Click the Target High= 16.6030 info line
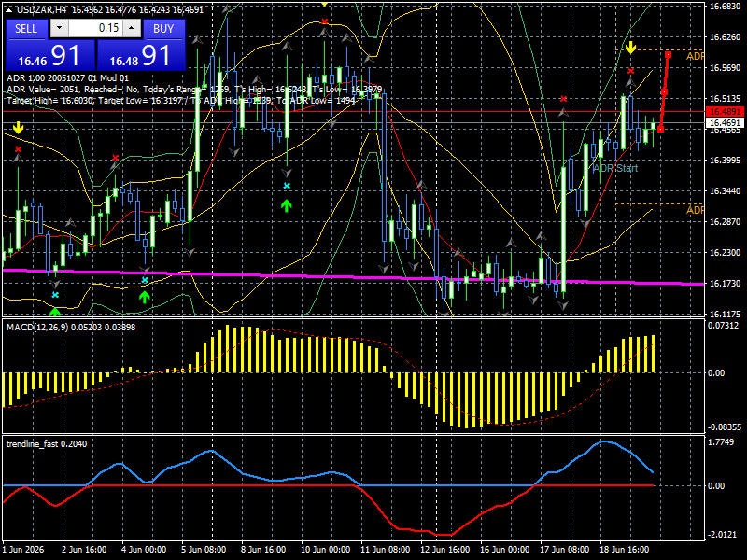 point(181,101)
